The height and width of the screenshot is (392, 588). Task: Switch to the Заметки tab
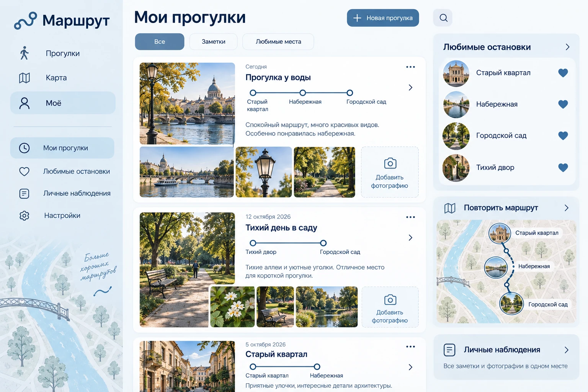click(214, 42)
